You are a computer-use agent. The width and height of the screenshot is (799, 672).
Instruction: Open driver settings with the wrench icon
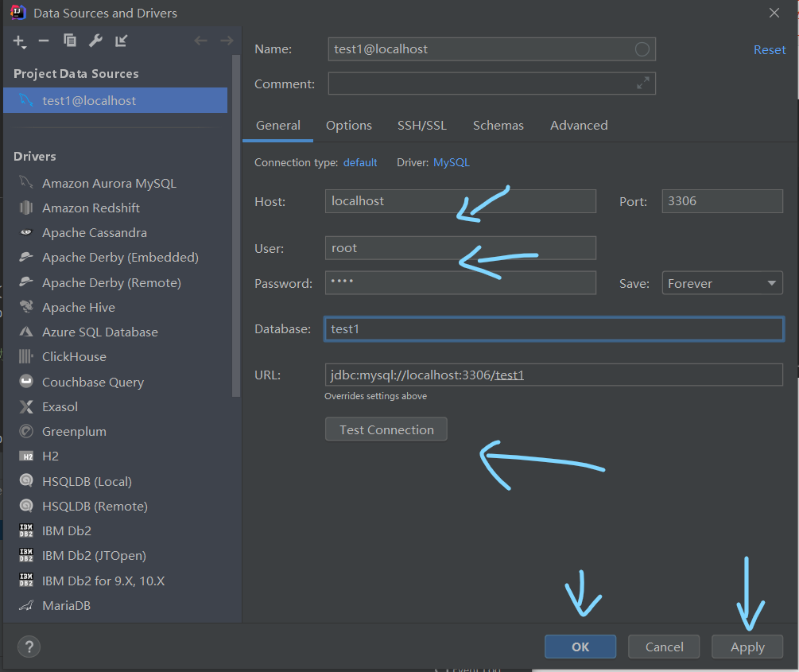pos(95,41)
